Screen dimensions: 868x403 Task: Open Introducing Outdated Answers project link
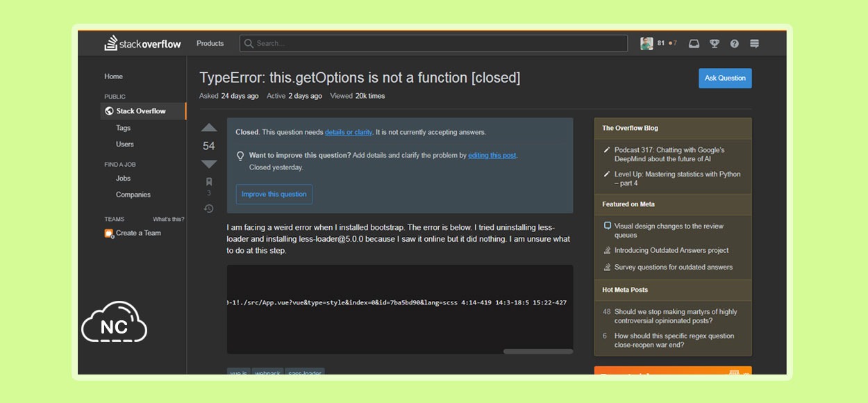coord(671,250)
